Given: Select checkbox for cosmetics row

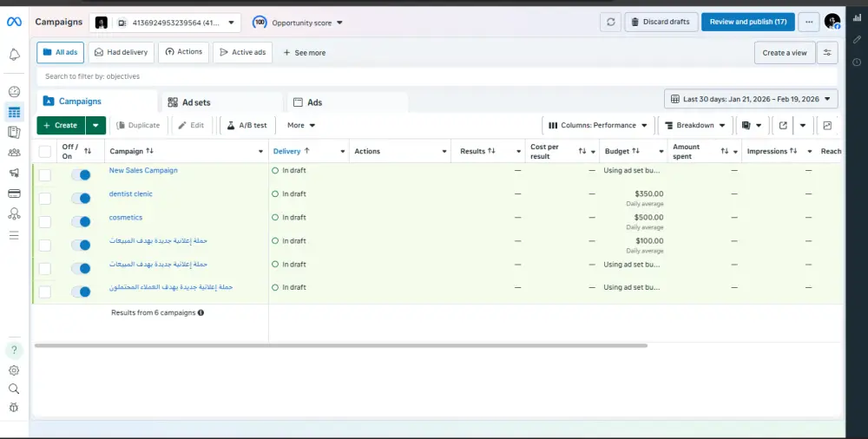Looking at the screenshot, I should pos(45,222).
